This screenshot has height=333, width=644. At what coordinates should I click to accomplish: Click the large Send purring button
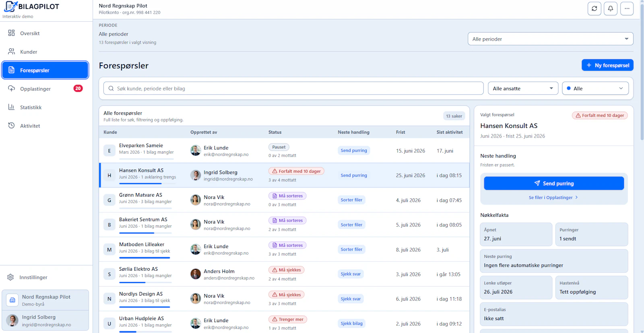coord(554,183)
